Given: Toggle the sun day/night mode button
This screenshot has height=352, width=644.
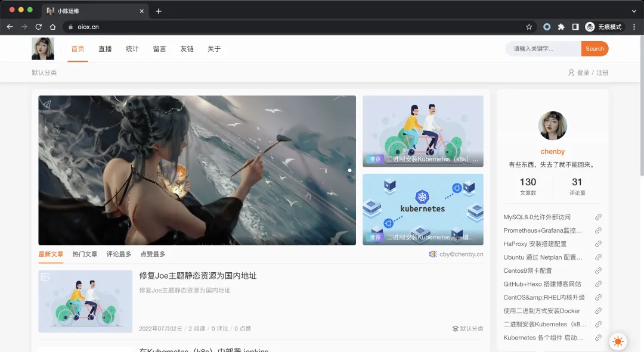Looking at the screenshot, I should coord(618,341).
